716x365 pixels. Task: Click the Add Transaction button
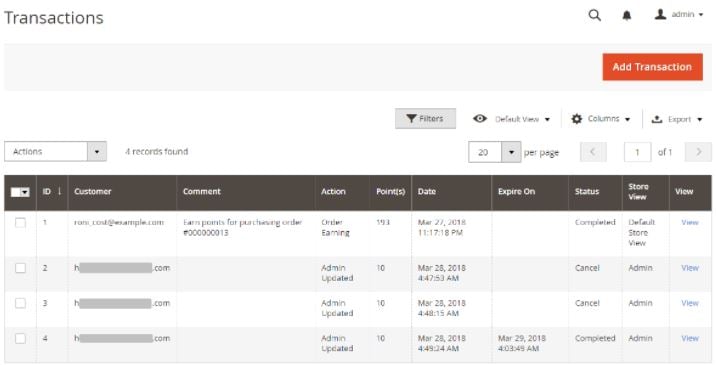click(653, 67)
